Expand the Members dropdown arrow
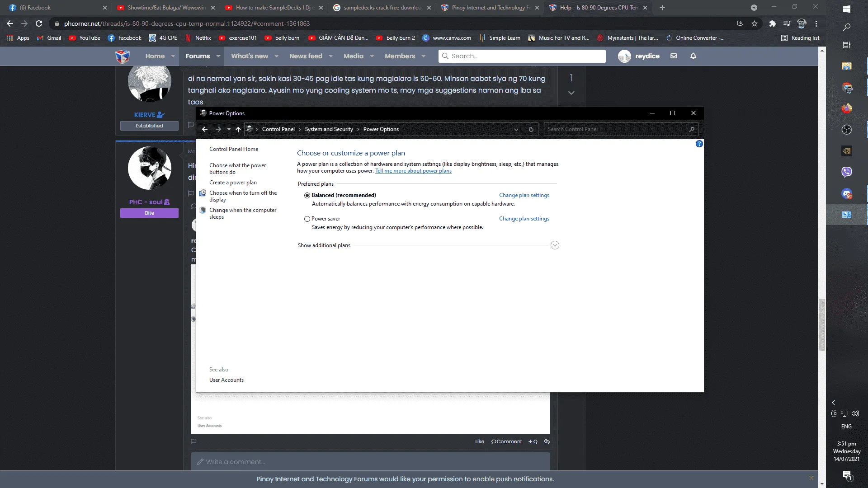Image resolution: width=868 pixels, height=488 pixels. [x=423, y=56]
